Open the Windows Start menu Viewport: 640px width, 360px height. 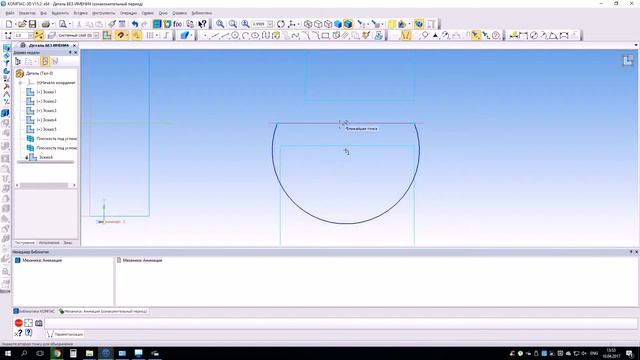(8, 353)
